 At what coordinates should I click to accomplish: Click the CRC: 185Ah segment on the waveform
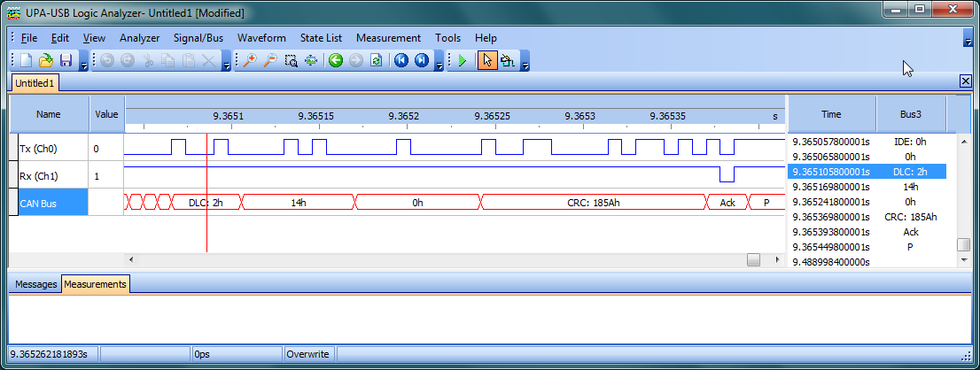click(593, 203)
